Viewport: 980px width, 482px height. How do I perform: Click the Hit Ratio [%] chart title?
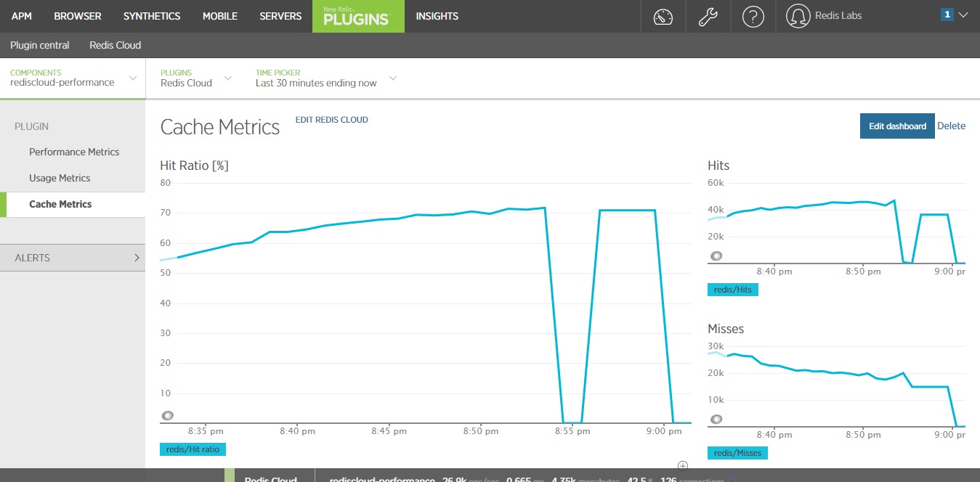tap(194, 166)
